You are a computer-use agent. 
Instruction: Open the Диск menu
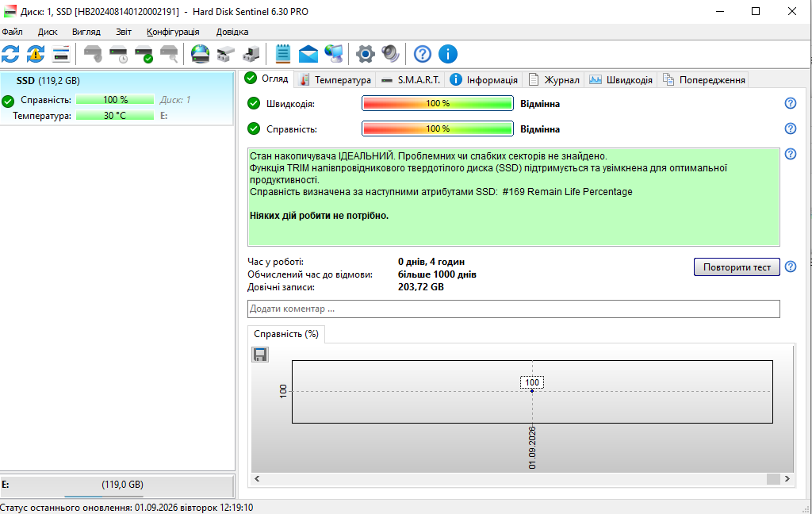coord(48,32)
